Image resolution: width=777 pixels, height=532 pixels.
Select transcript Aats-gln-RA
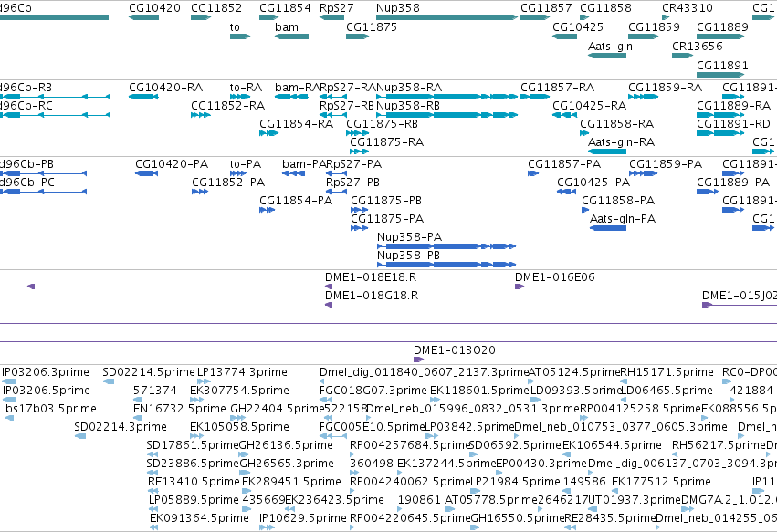click(607, 151)
